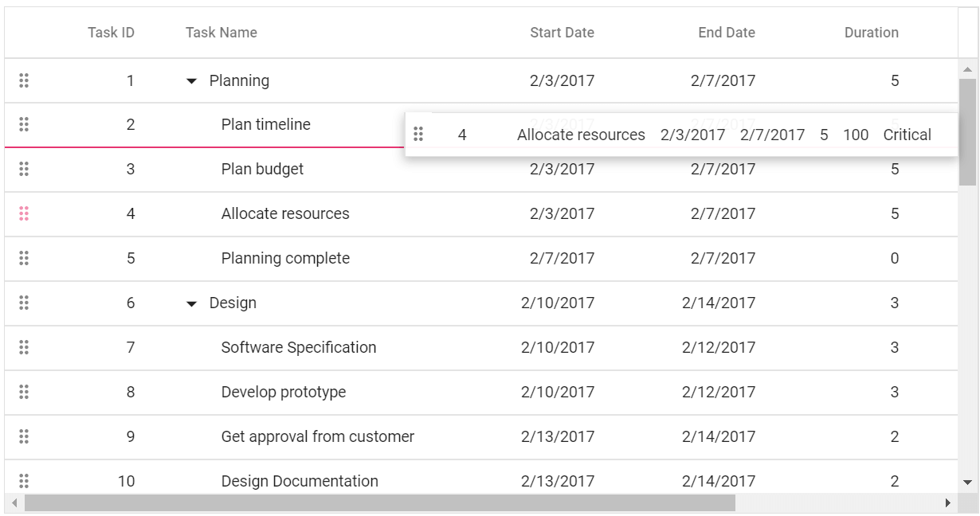This screenshot has height=516, width=980.
Task: Collapse the Planning task group
Action: (191, 81)
